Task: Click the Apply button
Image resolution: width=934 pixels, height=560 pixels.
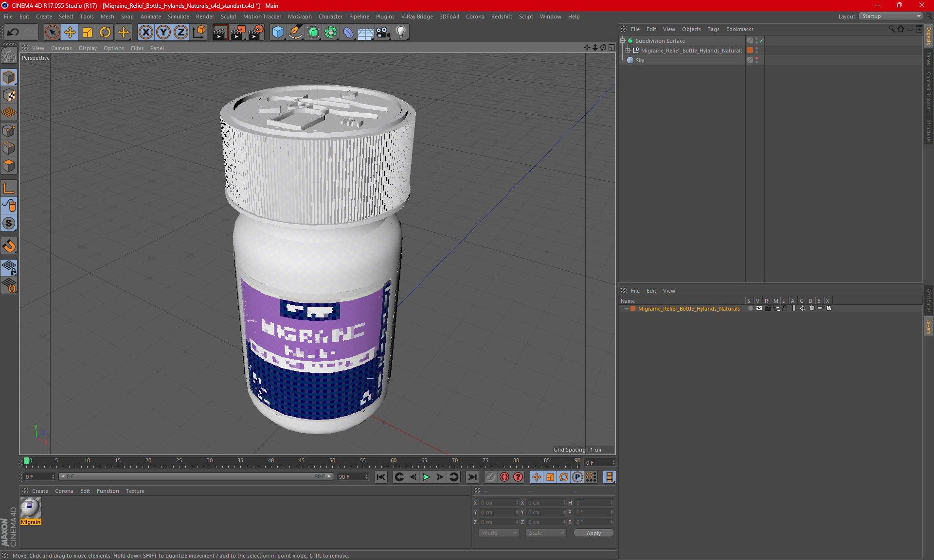Action: click(x=593, y=533)
